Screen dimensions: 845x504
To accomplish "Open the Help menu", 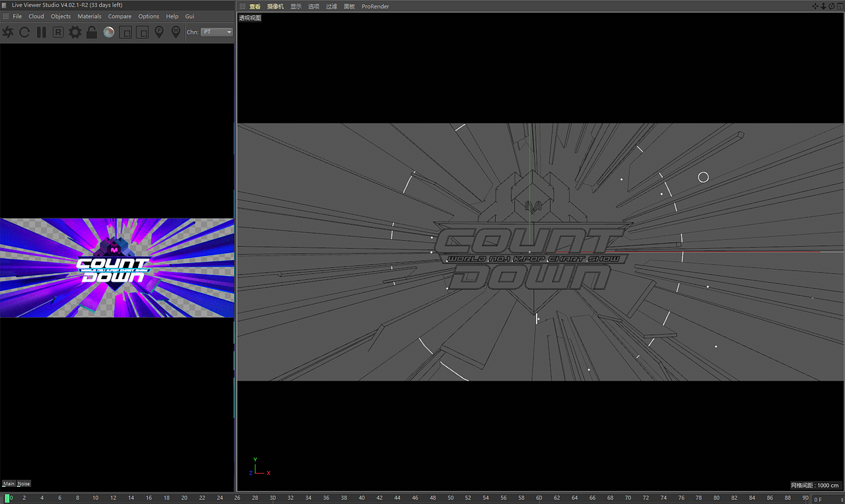I will click(172, 16).
